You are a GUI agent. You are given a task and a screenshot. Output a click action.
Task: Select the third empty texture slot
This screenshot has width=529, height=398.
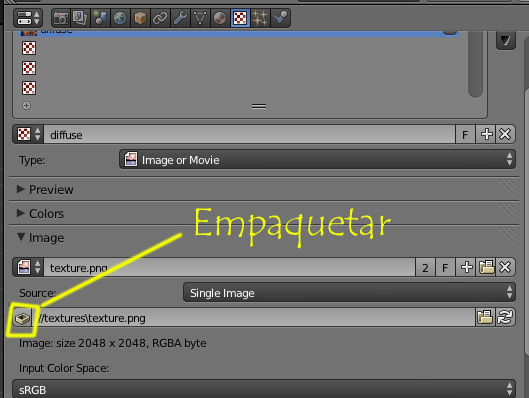tap(29, 68)
